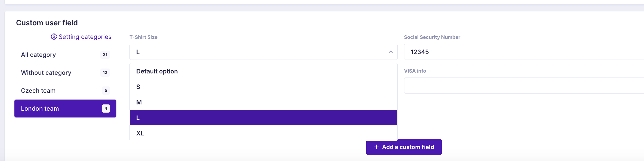Focus the Social Security Number field

[x=524, y=52]
